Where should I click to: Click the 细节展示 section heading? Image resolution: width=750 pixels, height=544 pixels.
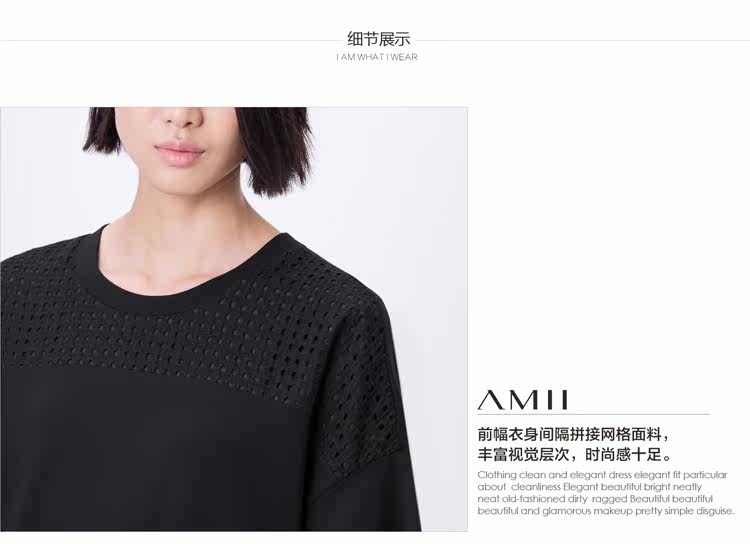click(x=378, y=38)
